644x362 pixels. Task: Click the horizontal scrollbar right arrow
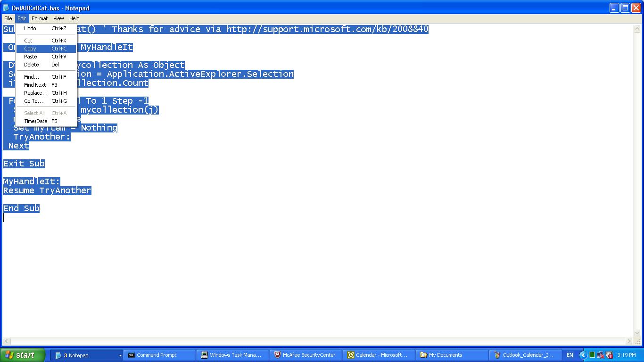[629, 341]
